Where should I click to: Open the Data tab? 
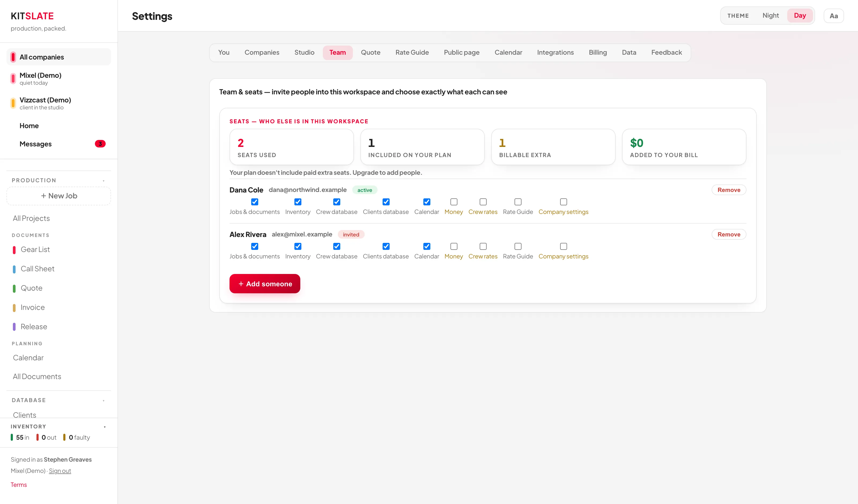[x=629, y=53]
